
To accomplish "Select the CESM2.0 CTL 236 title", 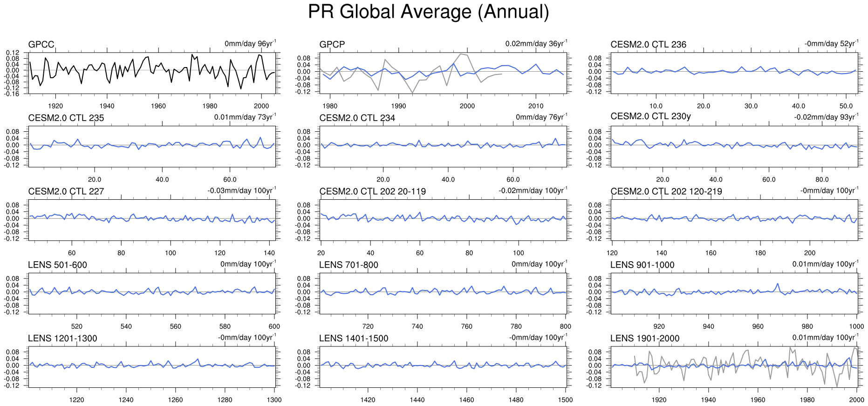I will [648, 45].
